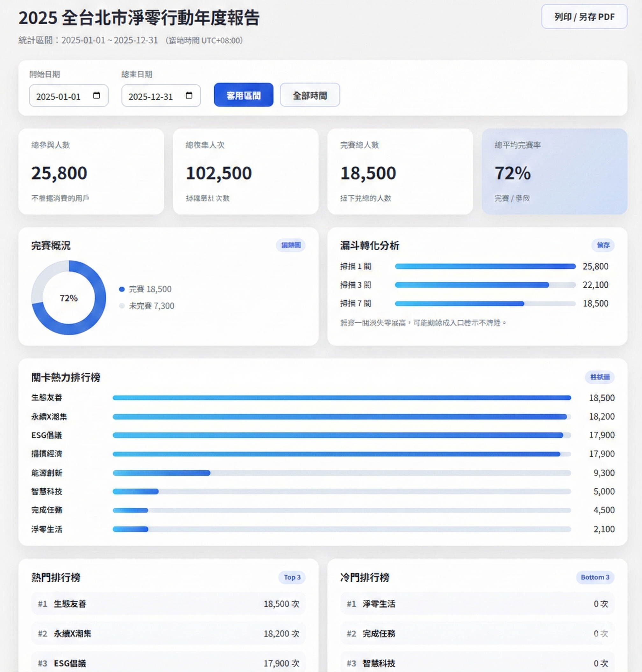Enable the 套用區間 date filter

pyautogui.click(x=244, y=96)
